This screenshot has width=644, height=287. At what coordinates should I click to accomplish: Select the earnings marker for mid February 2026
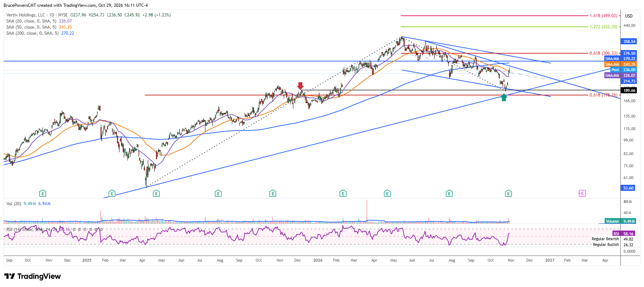[343, 194]
